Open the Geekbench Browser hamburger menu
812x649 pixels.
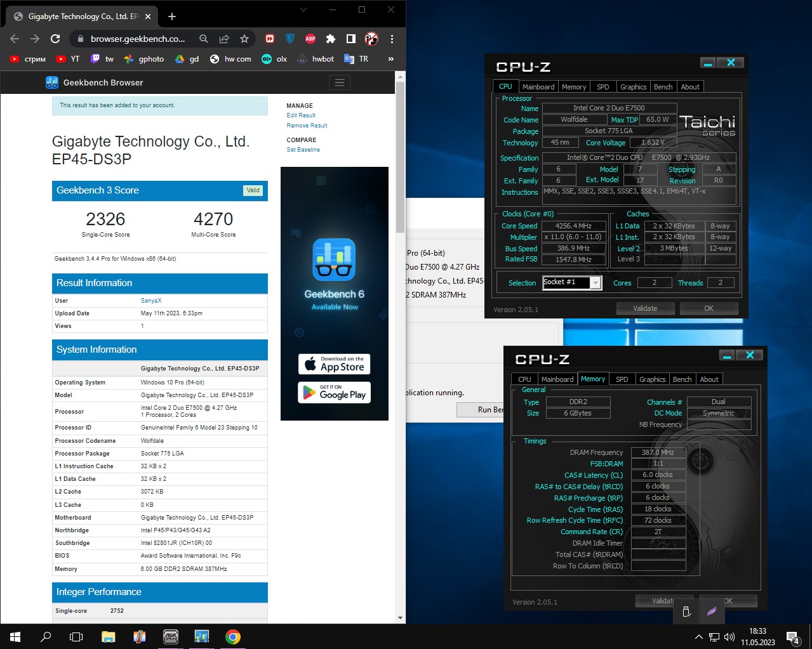[340, 82]
